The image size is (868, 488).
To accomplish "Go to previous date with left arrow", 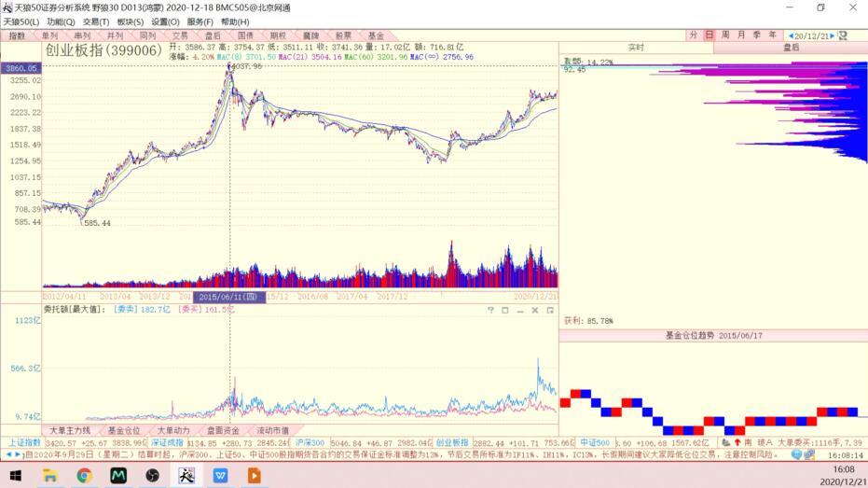I will 791,36.
